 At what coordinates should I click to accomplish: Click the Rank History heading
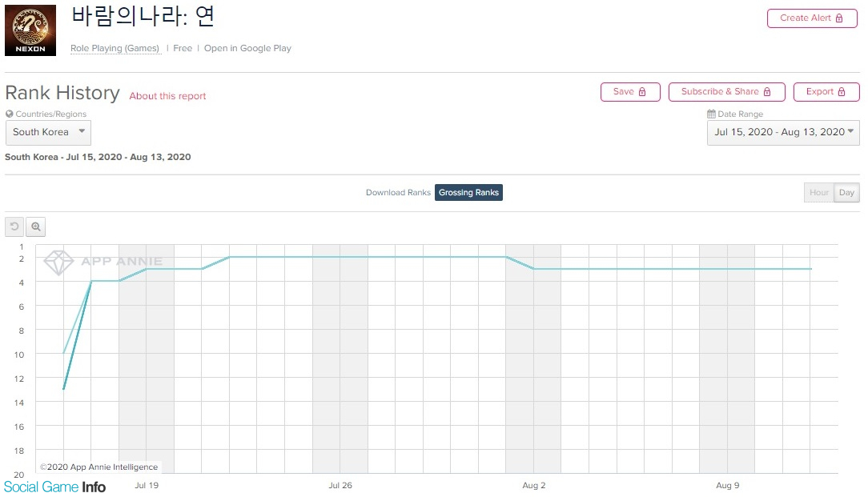click(x=62, y=93)
